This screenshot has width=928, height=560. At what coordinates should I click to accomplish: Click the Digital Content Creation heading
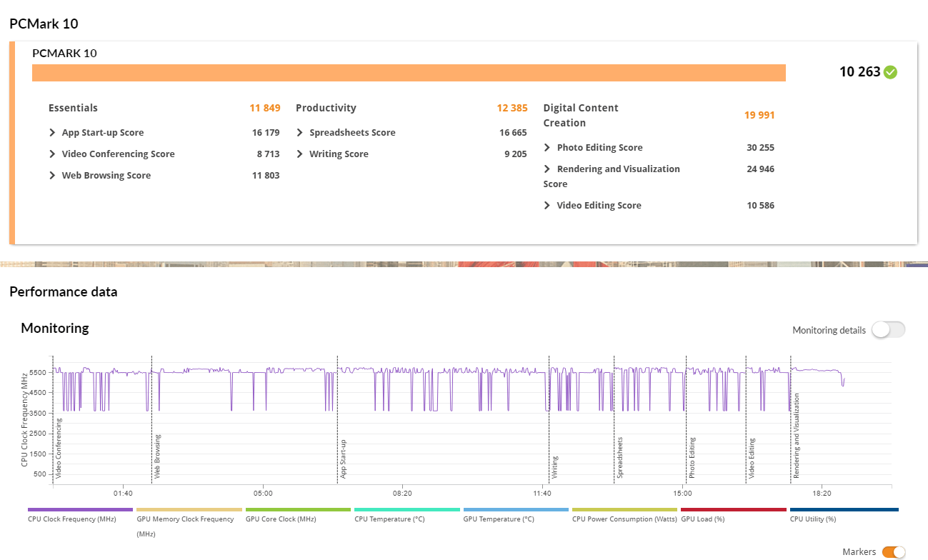(581, 116)
